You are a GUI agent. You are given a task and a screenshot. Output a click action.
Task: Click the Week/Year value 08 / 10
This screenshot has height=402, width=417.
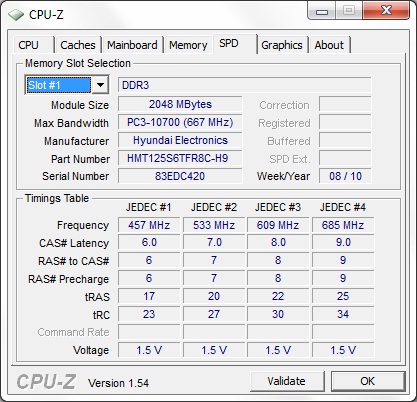(345, 176)
